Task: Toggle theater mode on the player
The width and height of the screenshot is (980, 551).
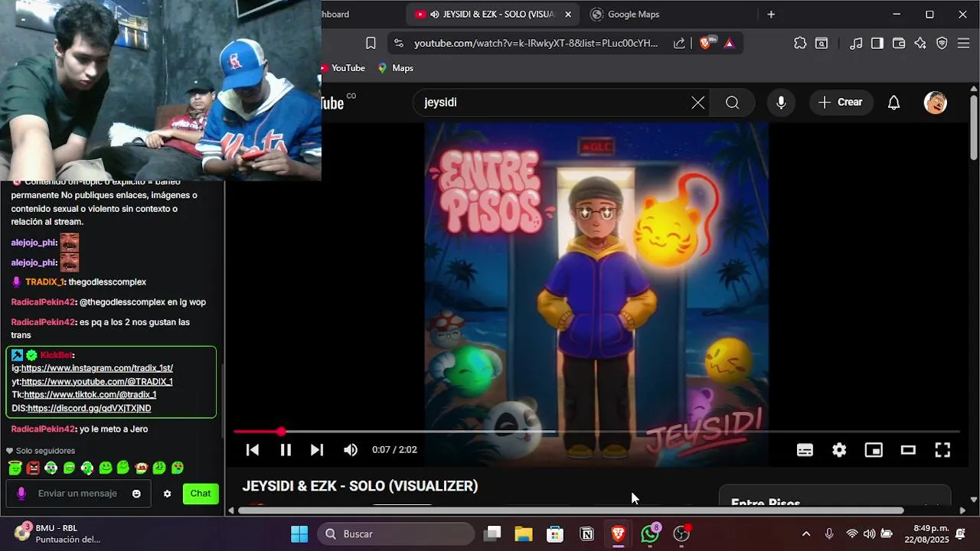Action: pyautogui.click(x=908, y=450)
